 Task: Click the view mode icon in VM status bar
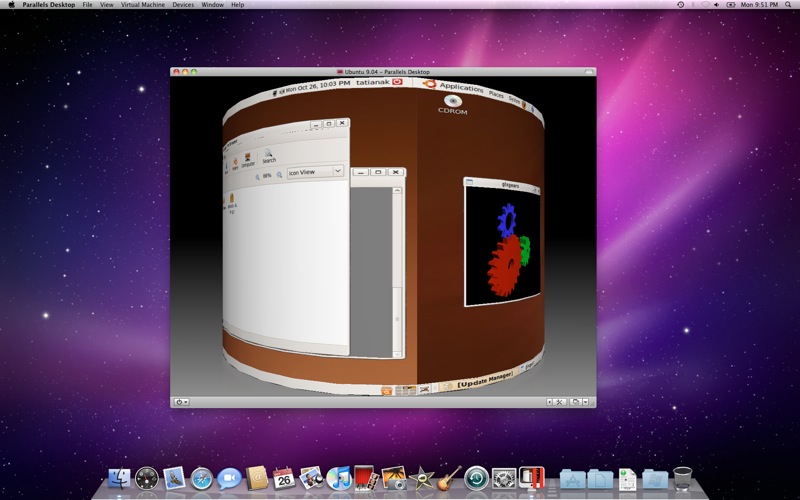point(576,402)
